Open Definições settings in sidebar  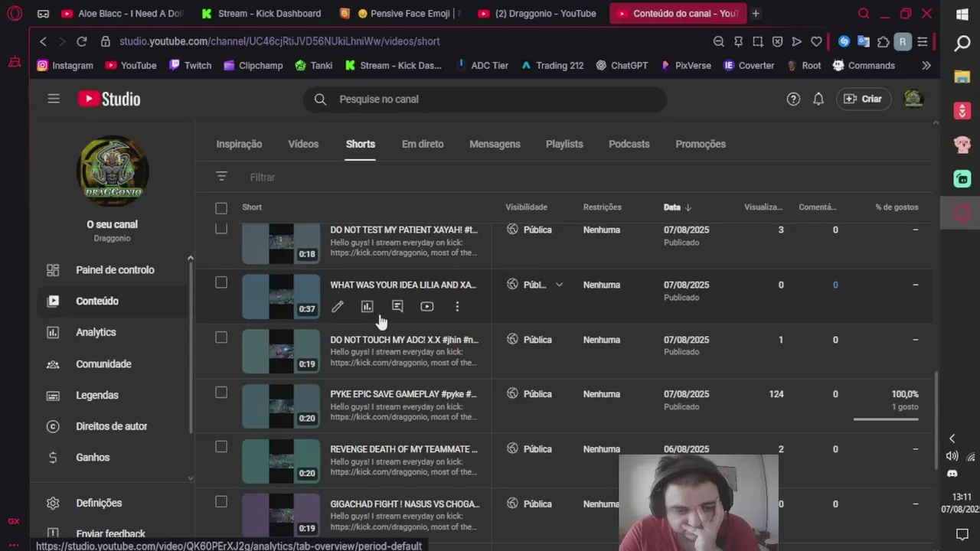click(x=112, y=503)
